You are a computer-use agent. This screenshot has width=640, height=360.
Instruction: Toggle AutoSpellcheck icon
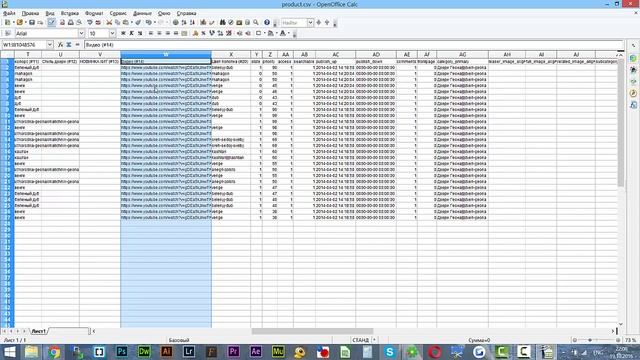[98, 22]
